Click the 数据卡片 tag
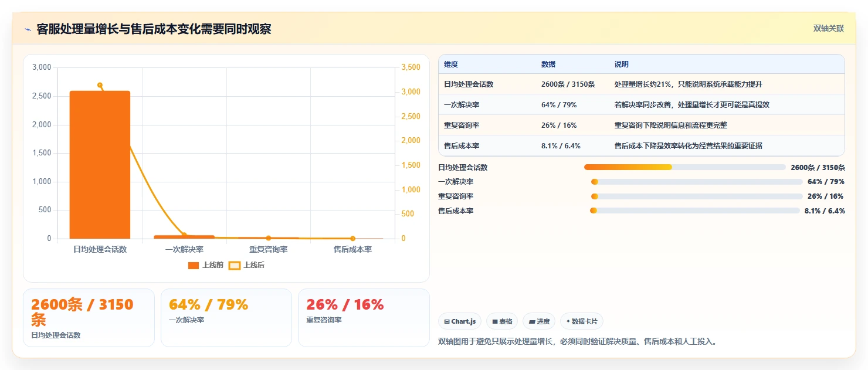 pos(582,321)
